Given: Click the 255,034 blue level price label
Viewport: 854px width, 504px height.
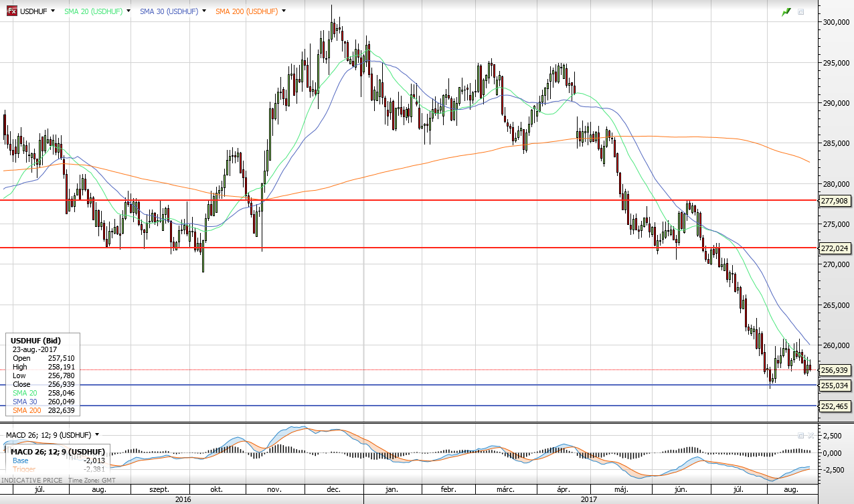Looking at the screenshot, I should pyautogui.click(x=835, y=385).
